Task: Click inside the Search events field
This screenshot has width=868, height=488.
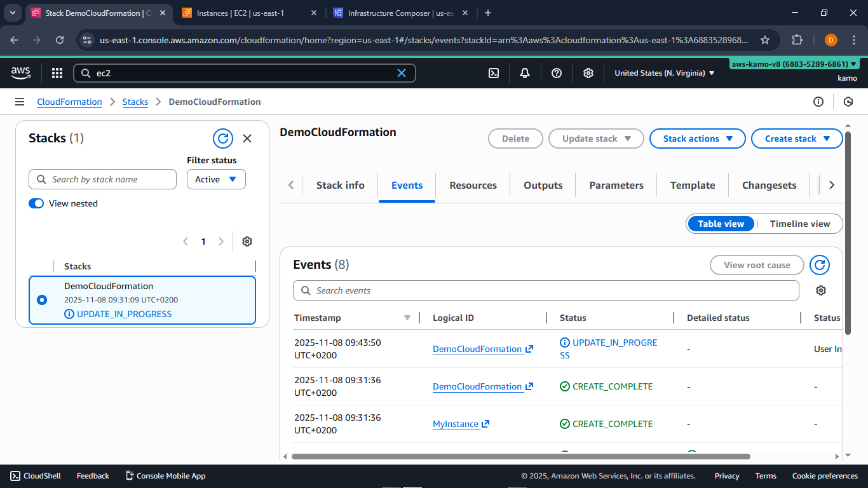Action: (546, 290)
